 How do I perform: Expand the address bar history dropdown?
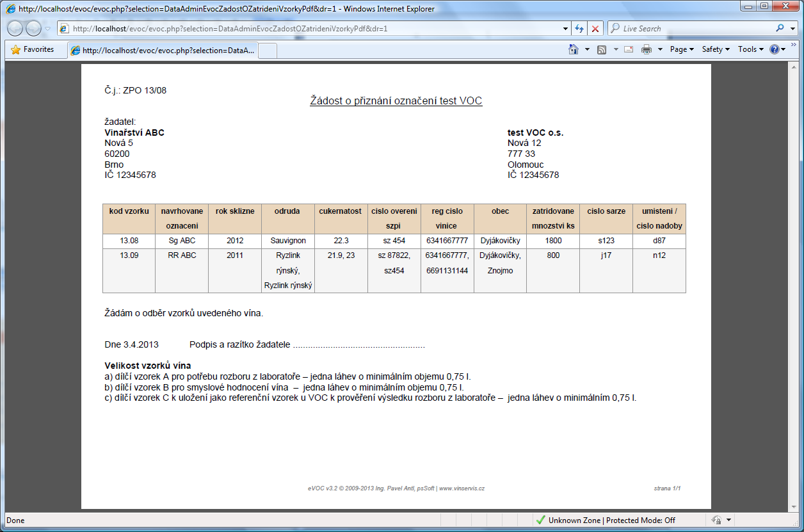pos(565,29)
